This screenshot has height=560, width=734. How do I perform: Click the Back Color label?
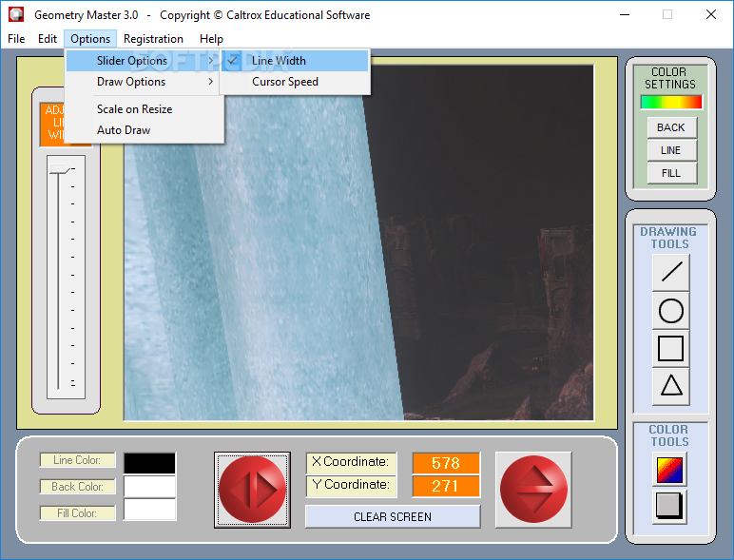point(77,487)
